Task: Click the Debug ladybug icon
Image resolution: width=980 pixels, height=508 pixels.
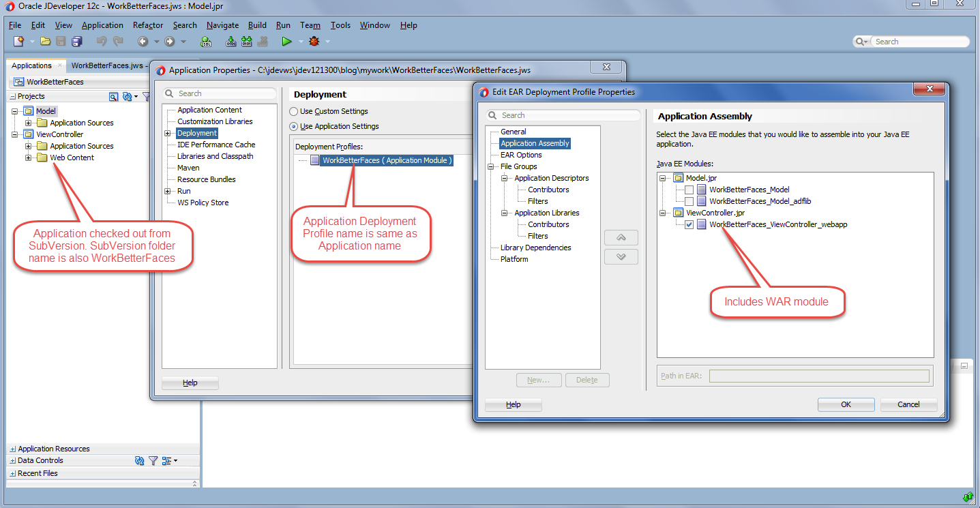Action: click(x=314, y=42)
